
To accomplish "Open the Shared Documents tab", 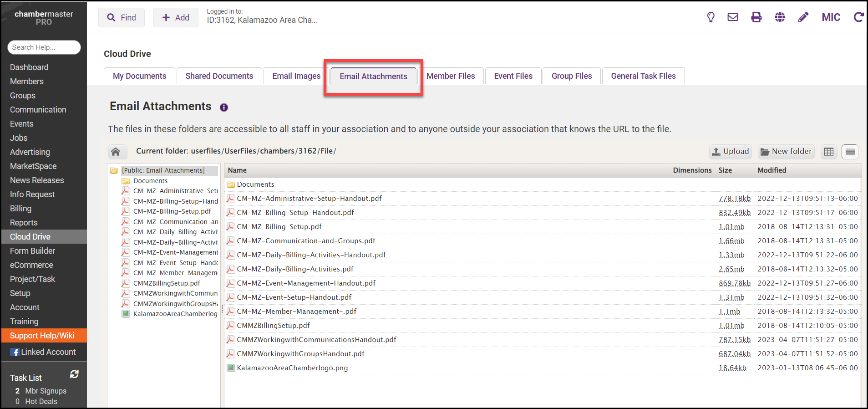I will tap(219, 76).
